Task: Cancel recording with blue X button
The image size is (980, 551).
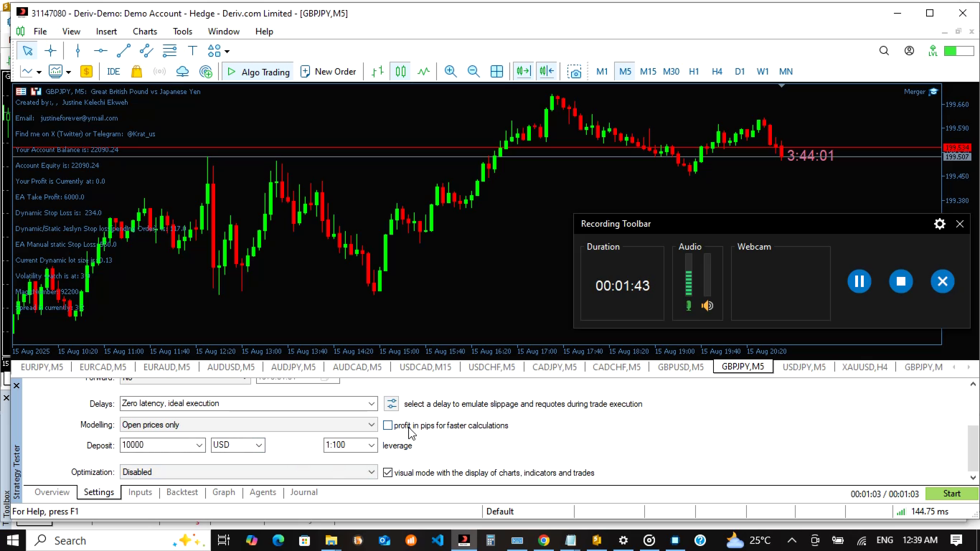Action: click(x=943, y=281)
